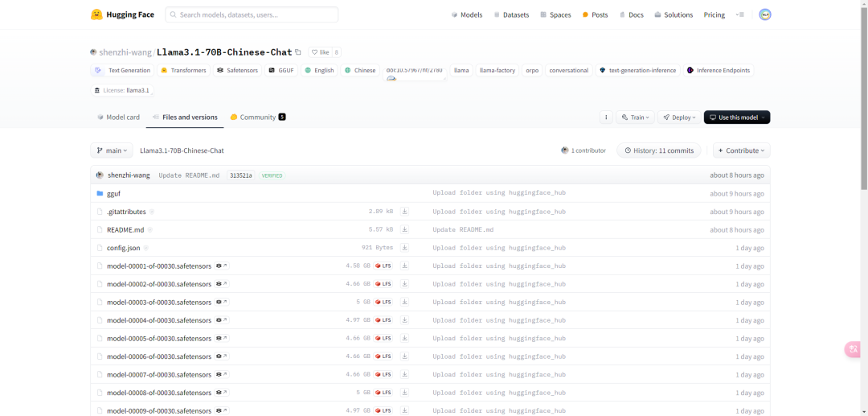
Task: Open safetensors viewer for model-00006-of-00030
Action: pyautogui.click(x=222, y=356)
